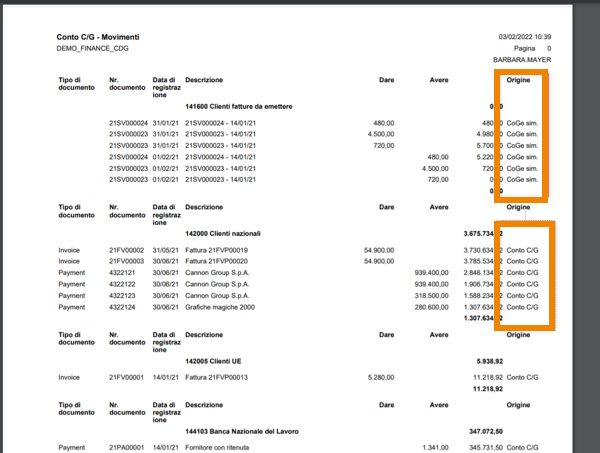
Task: Click the Avere amount 280.600,00
Action: coord(432,307)
